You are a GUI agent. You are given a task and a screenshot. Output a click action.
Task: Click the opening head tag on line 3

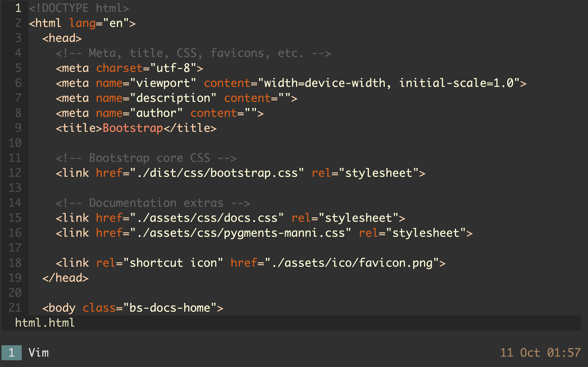(62, 38)
